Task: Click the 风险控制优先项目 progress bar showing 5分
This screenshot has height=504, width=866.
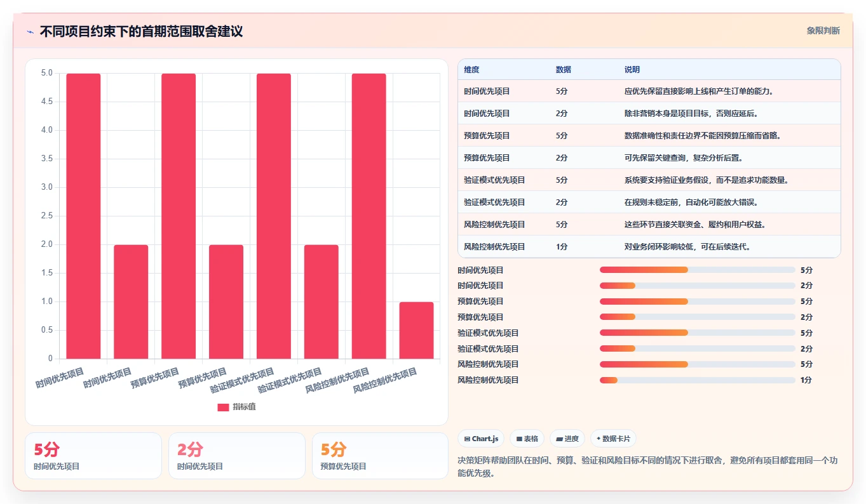Action: 697,364
